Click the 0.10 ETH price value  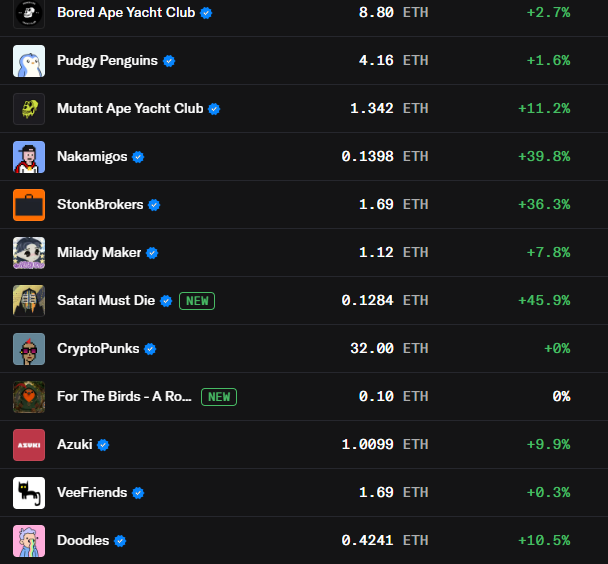(394, 397)
